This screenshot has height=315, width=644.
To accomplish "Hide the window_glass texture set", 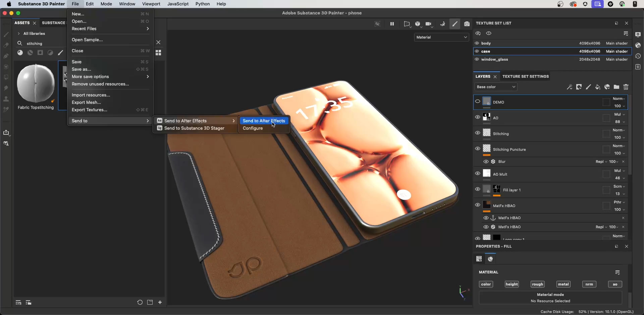I will pos(477,59).
